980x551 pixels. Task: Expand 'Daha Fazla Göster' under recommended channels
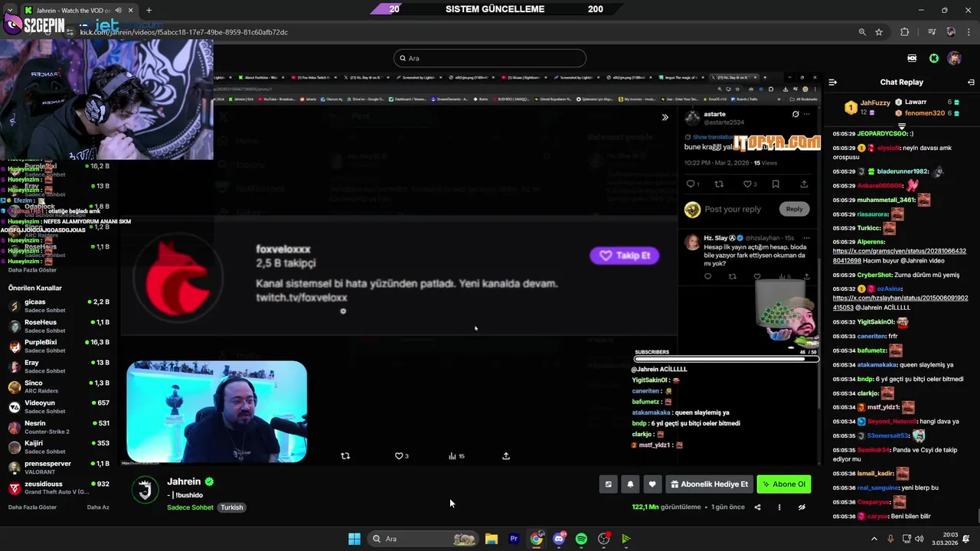(x=32, y=507)
